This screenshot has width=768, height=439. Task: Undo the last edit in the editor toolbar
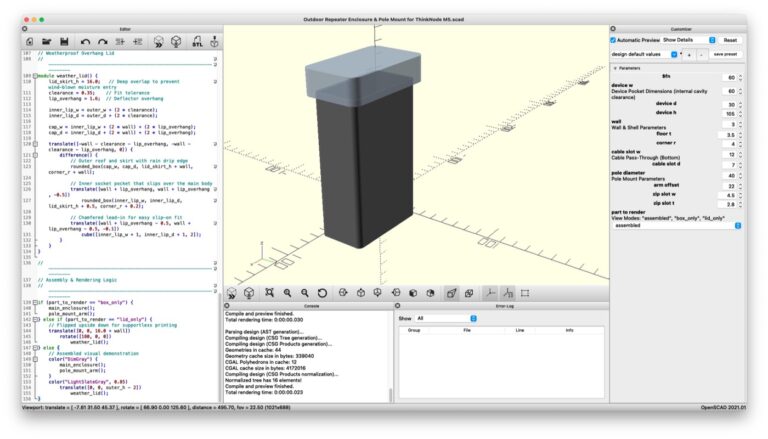click(85, 42)
